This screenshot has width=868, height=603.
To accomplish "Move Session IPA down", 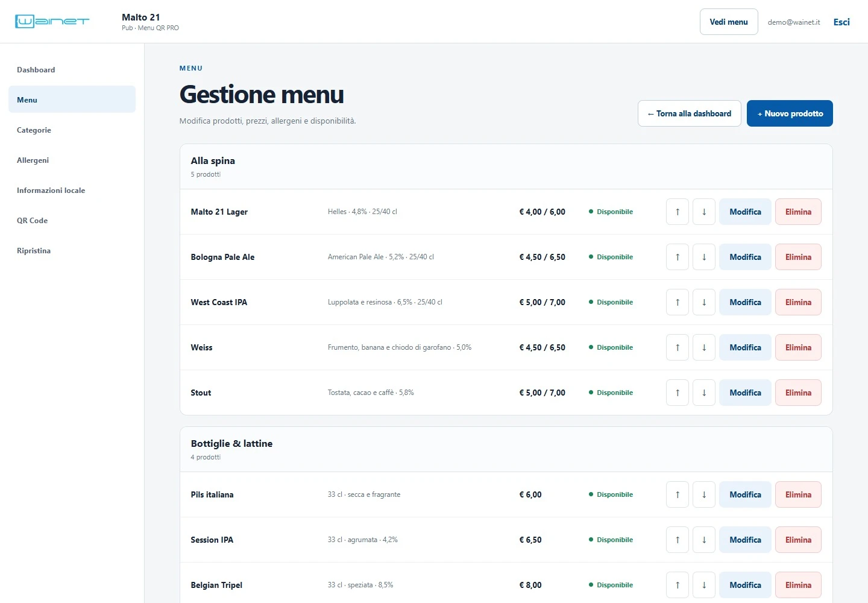I will point(704,540).
